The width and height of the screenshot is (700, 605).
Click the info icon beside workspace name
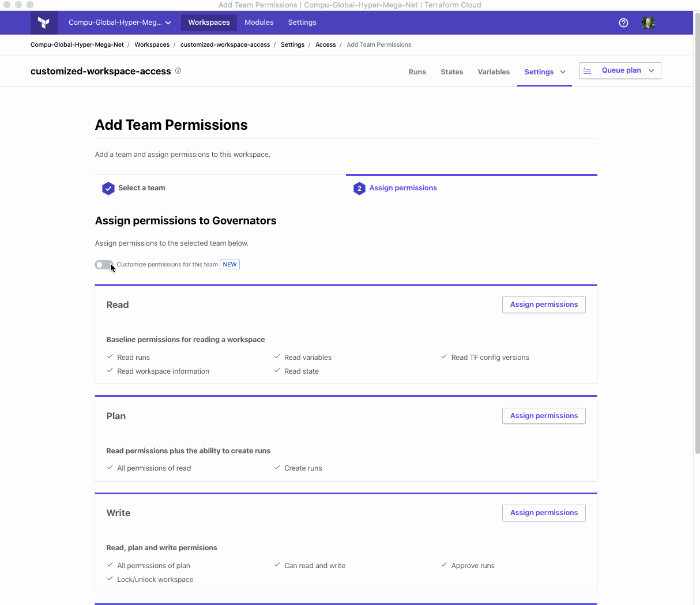pos(178,71)
